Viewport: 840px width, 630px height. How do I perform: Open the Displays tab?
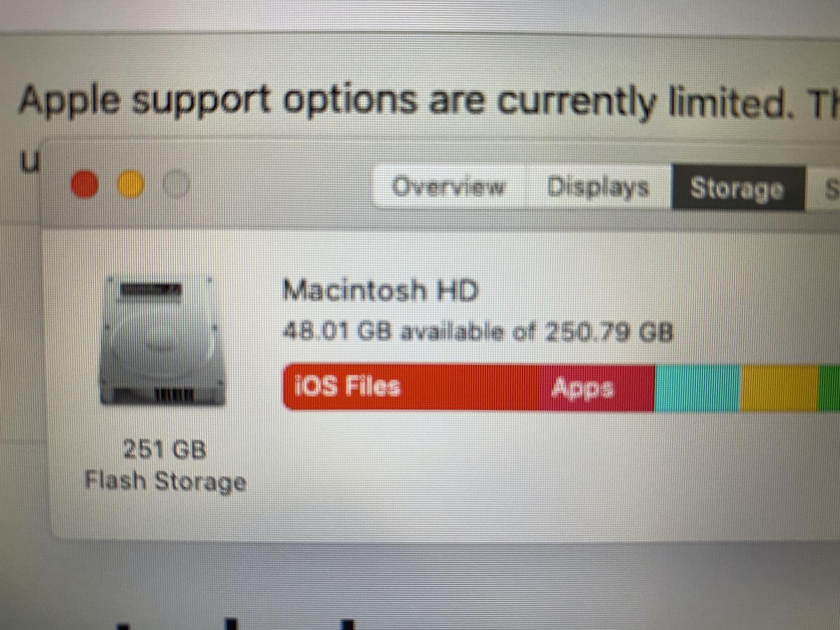pos(598,187)
